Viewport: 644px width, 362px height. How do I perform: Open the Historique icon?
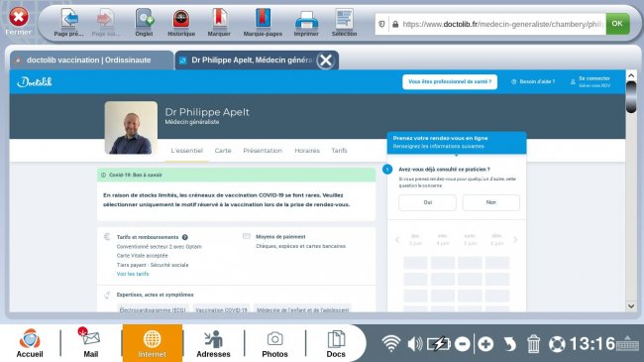[x=181, y=19]
